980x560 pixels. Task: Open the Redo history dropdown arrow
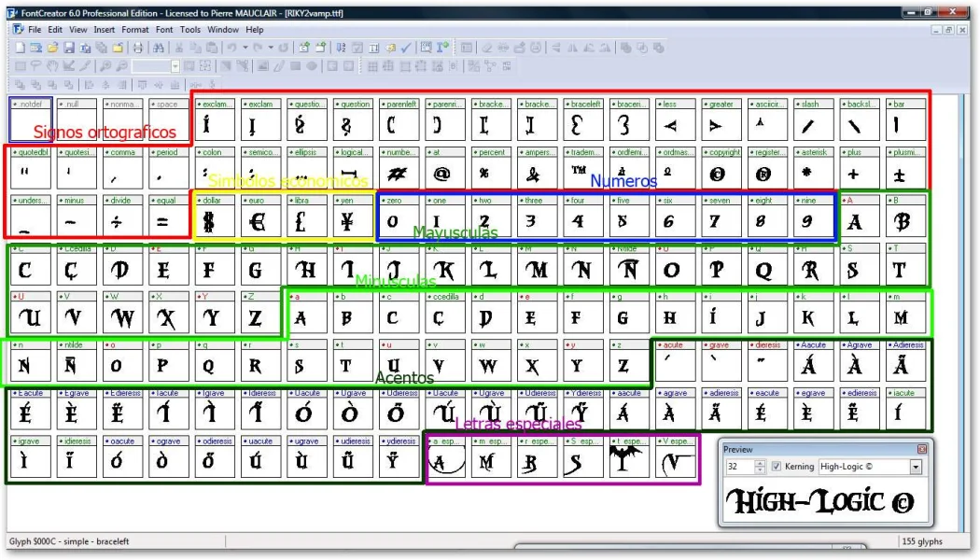pos(271,49)
